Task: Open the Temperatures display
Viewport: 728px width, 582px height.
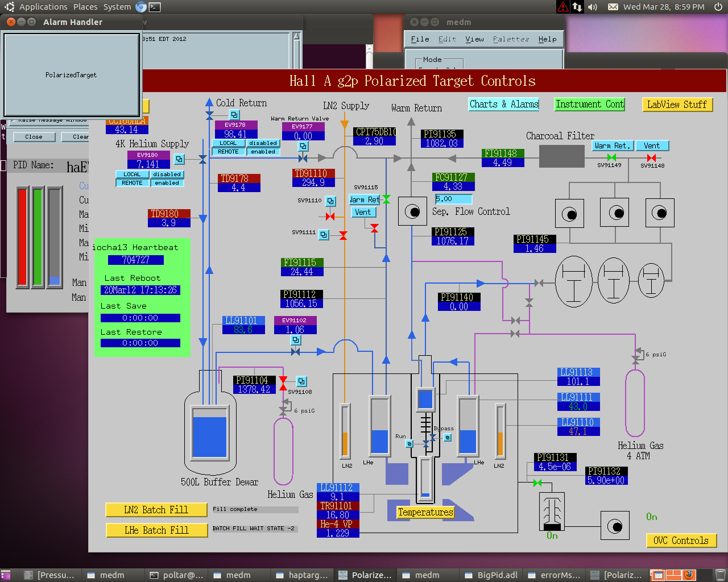Action: pos(425,512)
